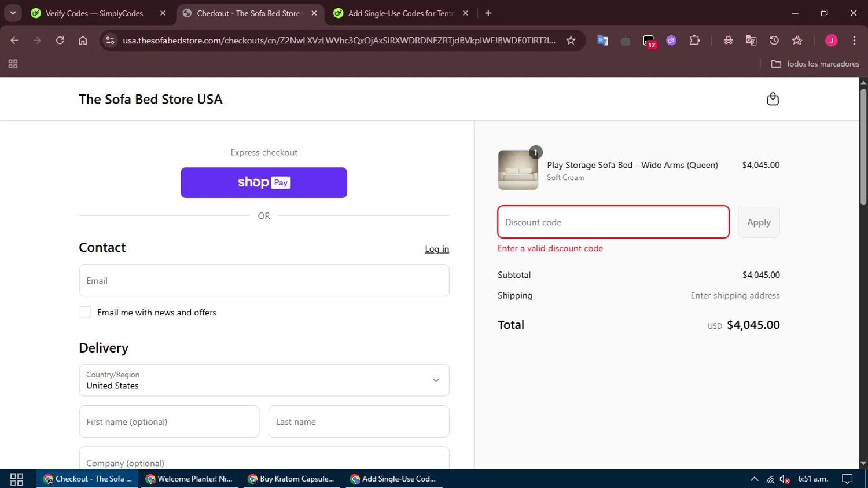This screenshot has width=868, height=488.
Task: Open Todos los marcadores folder
Action: pyautogui.click(x=815, y=64)
